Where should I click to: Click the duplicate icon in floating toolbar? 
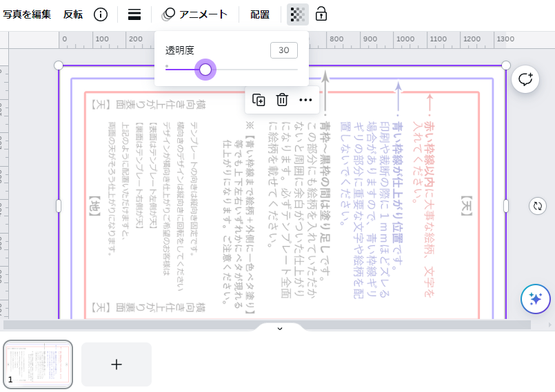tap(259, 100)
